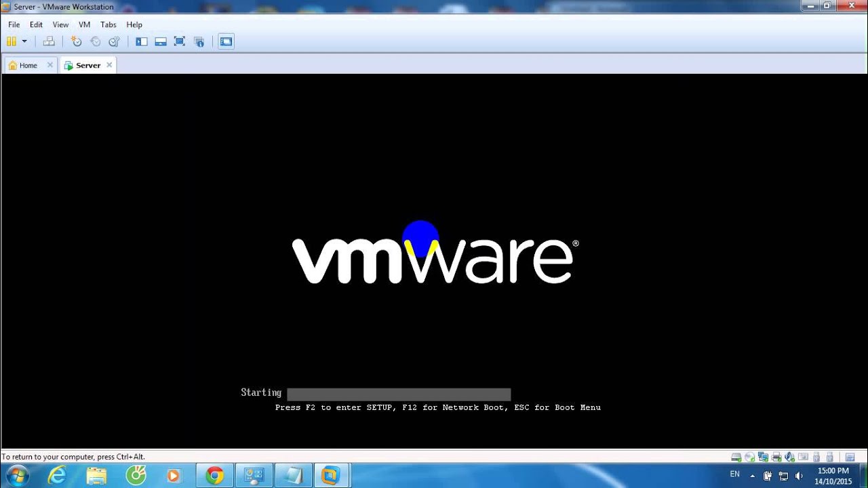Viewport: 868px width, 488px height.
Task: Toggle the library sidebar panel
Action: click(x=142, y=41)
